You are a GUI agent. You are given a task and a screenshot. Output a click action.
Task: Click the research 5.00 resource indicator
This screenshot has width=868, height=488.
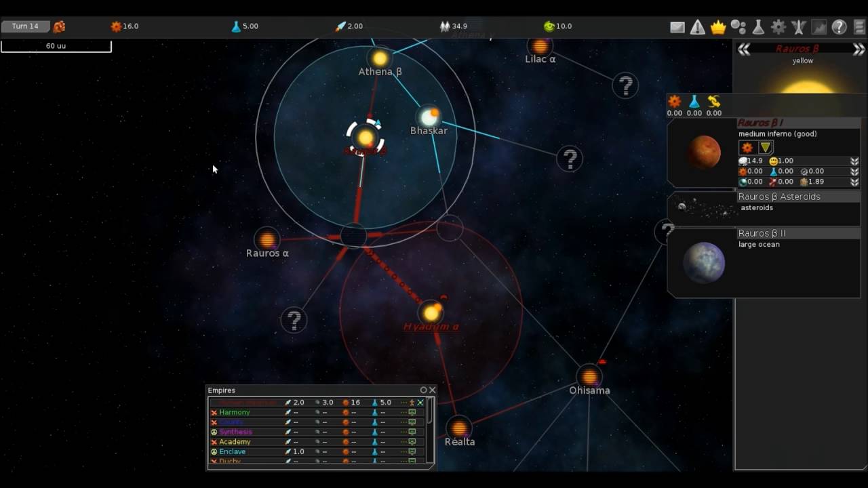click(245, 26)
